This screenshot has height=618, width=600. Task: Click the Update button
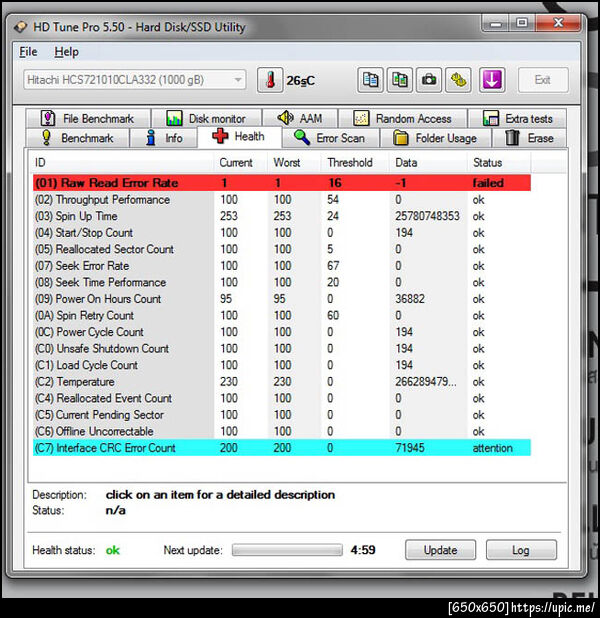coord(440,550)
